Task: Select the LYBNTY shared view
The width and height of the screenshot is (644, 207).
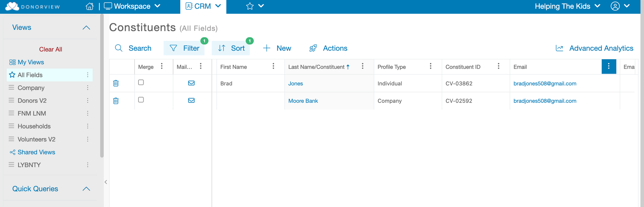Action: pos(29,165)
